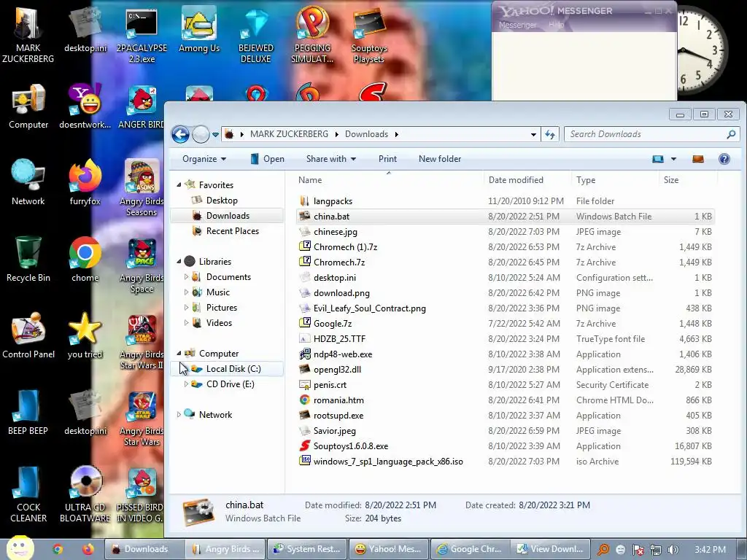
Task: Select the Souptoys1.6.0.8.exe icon
Action: (x=304, y=446)
